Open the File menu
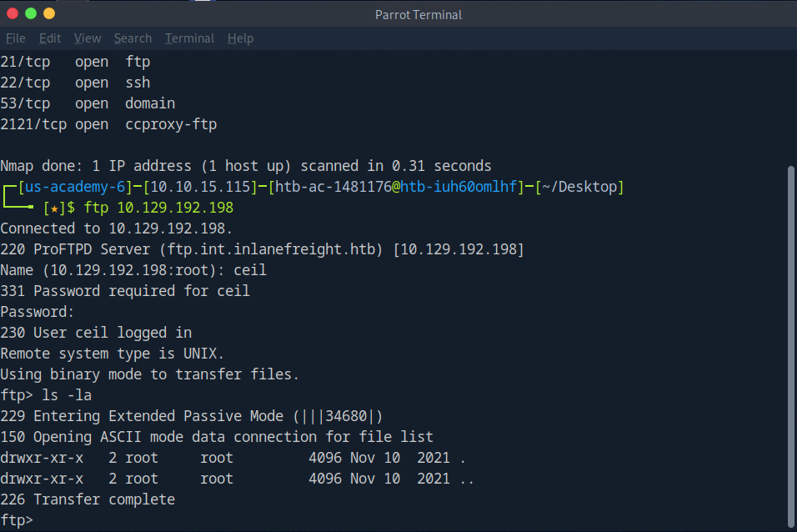Viewport: 797px width, 532px height. pos(15,38)
